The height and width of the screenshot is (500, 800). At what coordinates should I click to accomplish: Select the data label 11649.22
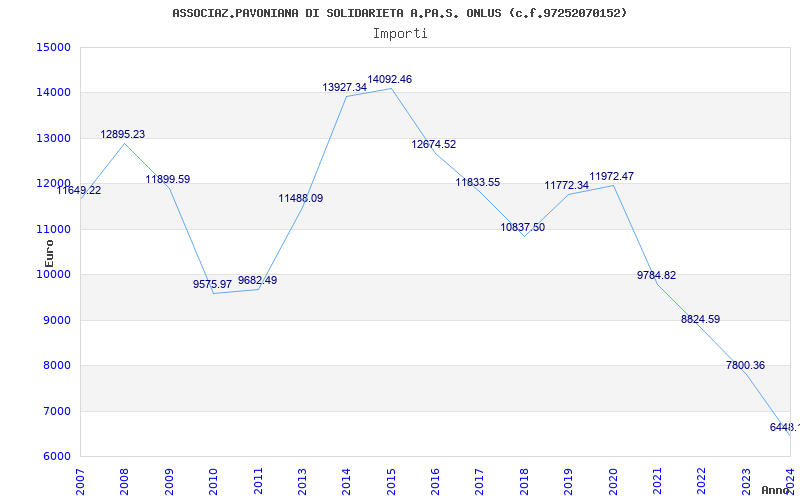pos(79,190)
